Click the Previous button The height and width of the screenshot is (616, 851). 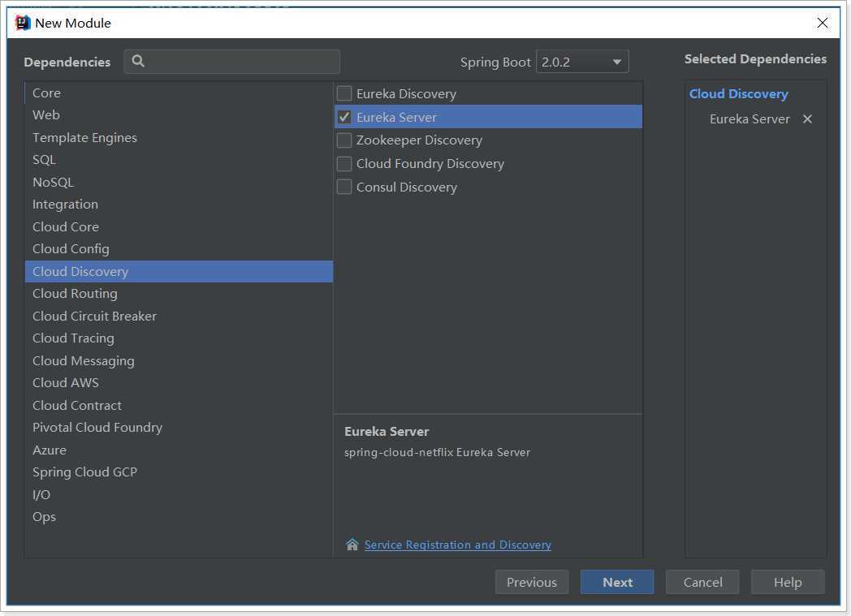tap(532, 582)
